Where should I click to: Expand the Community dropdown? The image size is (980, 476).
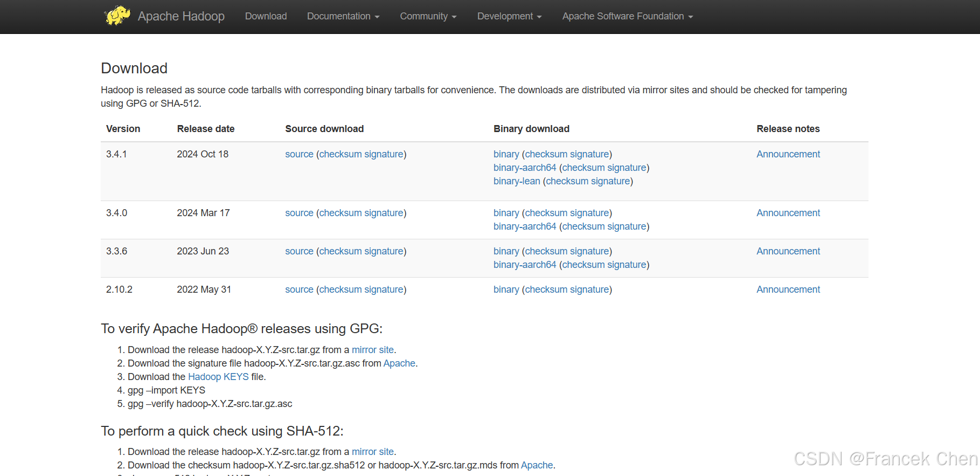428,16
